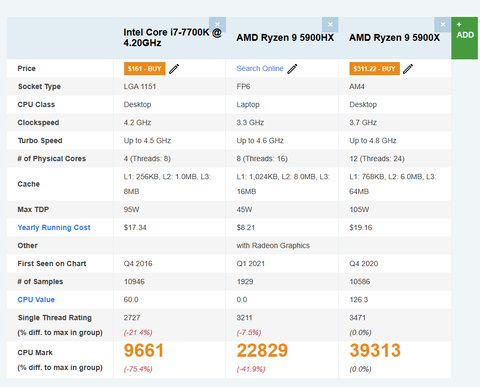Click the (-21.4%) difference text
The height and width of the screenshot is (387, 480).
click(x=138, y=332)
